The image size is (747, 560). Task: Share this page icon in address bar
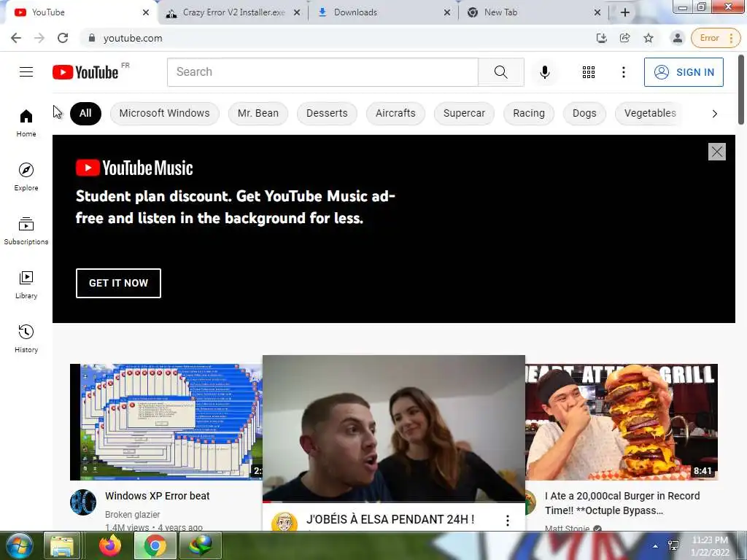point(624,38)
